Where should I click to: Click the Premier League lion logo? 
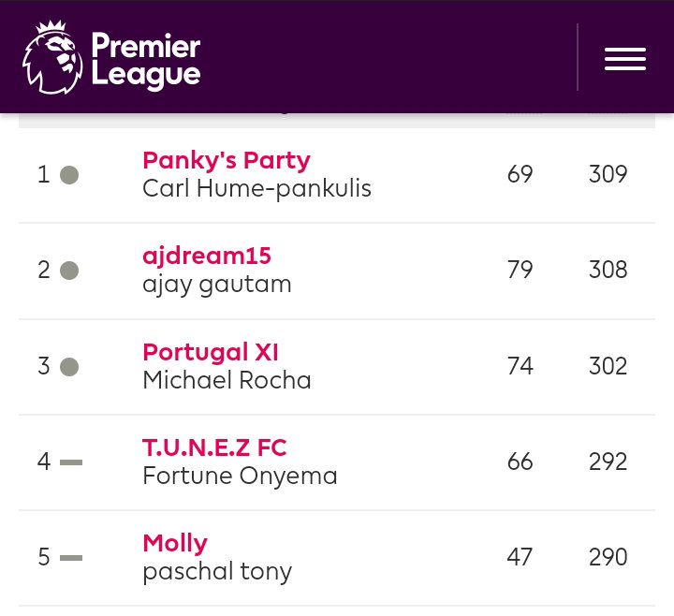coord(52,57)
